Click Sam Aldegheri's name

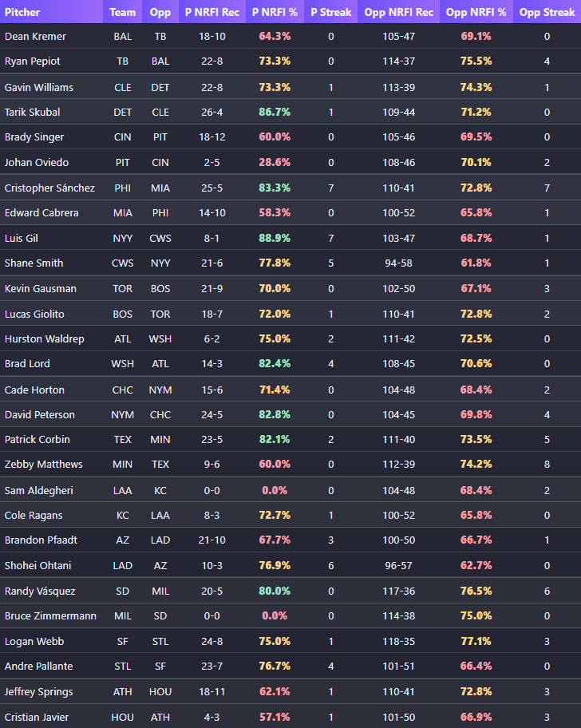[39, 490]
